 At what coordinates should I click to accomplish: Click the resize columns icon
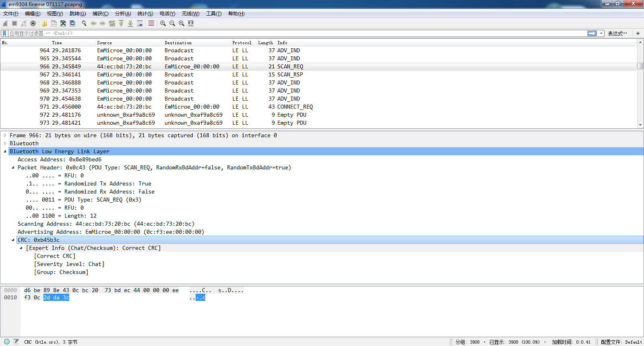[191, 23]
